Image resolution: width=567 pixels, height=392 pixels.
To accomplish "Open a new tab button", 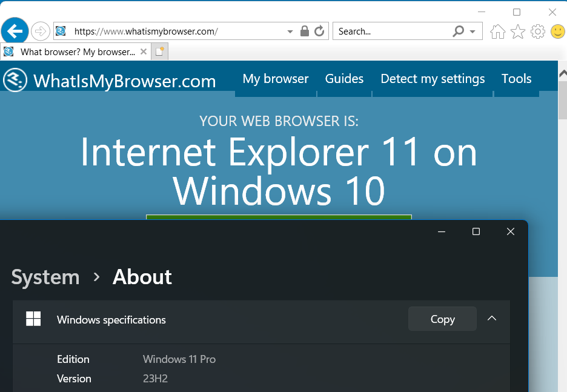I will point(159,51).
